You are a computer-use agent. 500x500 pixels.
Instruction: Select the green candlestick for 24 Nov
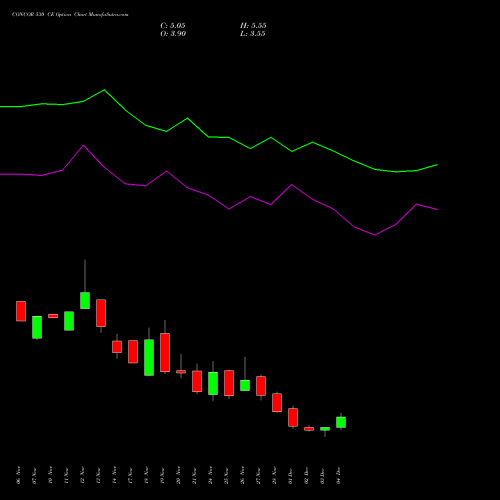pos(213,383)
